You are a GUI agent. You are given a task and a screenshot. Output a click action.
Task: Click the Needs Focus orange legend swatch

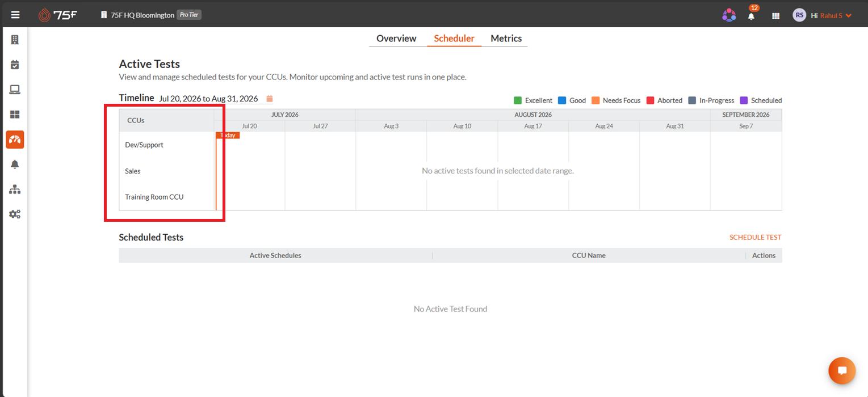tap(596, 100)
